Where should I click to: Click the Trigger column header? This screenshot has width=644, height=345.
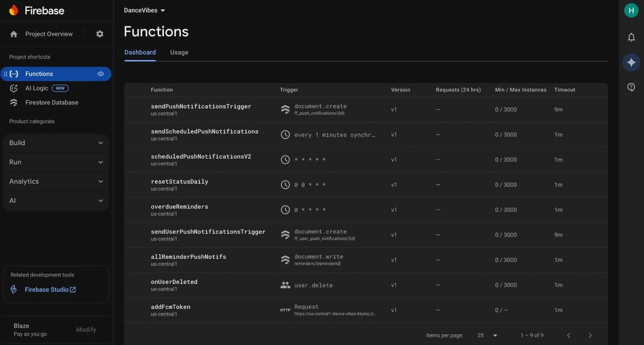pyautogui.click(x=289, y=90)
